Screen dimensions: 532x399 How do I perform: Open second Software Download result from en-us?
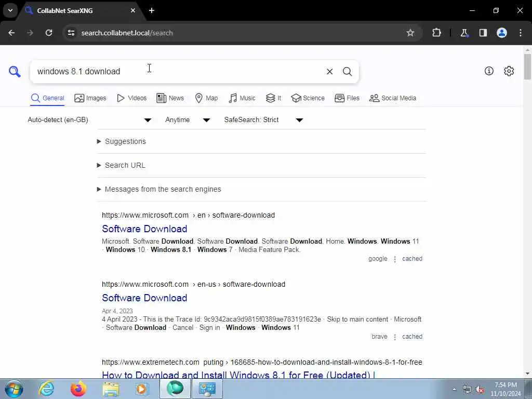pyautogui.click(x=144, y=298)
